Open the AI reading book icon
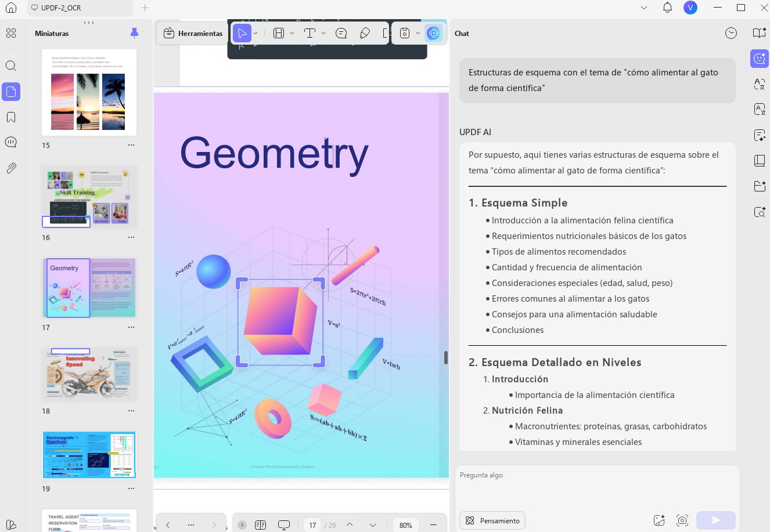 pyautogui.click(x=760, y=33)
